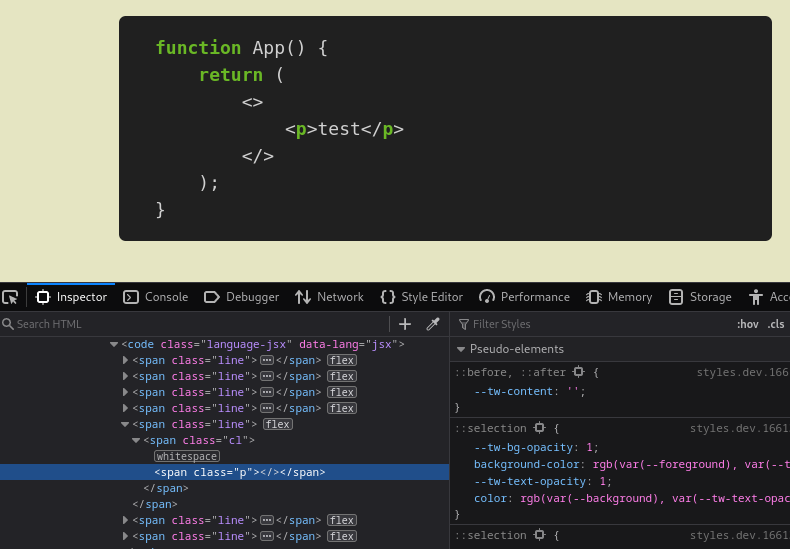790x549 pixels.
Task: Open styles.dev source link of first ::selection rule
Action: 740,428
